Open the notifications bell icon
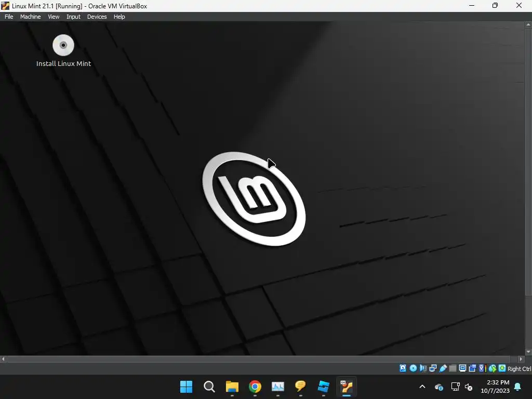The height and width of the screenshot is (399, 532). click(518, 387)
